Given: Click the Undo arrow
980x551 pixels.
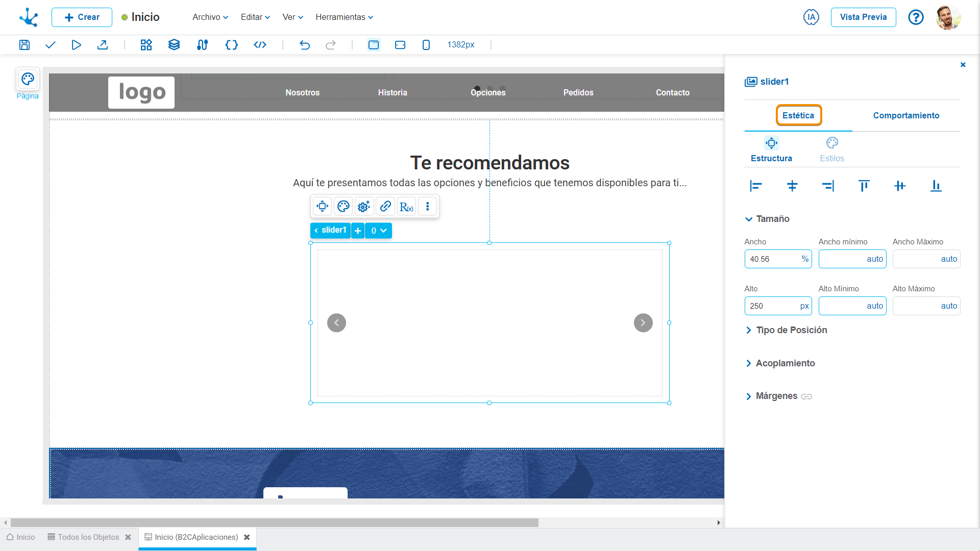Looking at the screenshot, I should (x=305, y=45).
